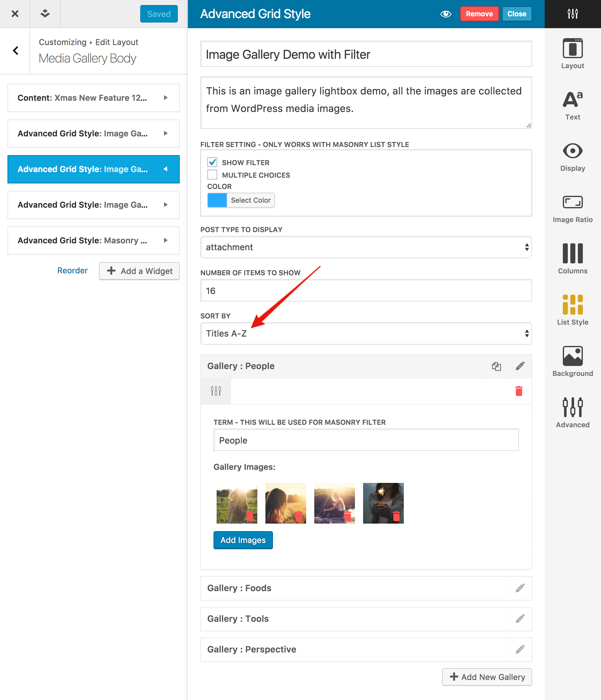The width and height of the screenshot is (601, 700).
Task: Click the Add Images button
Action: (243, 540)
